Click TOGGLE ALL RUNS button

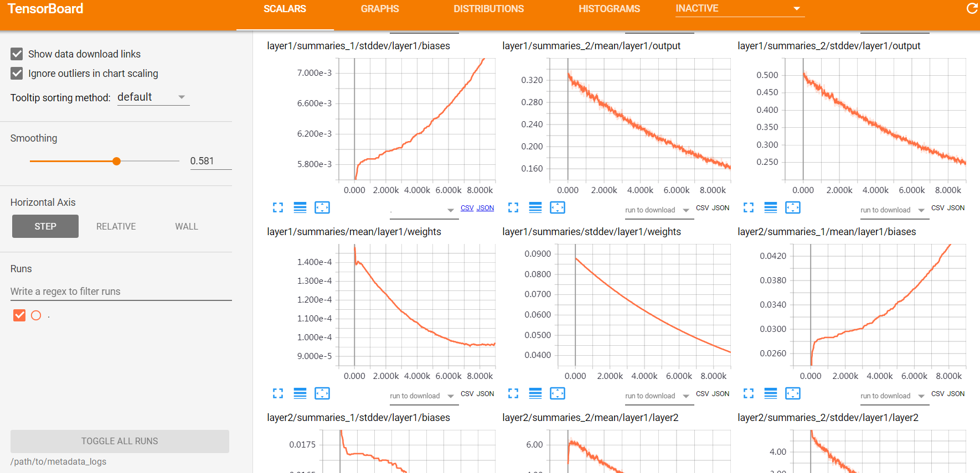(x=120, y=441)
